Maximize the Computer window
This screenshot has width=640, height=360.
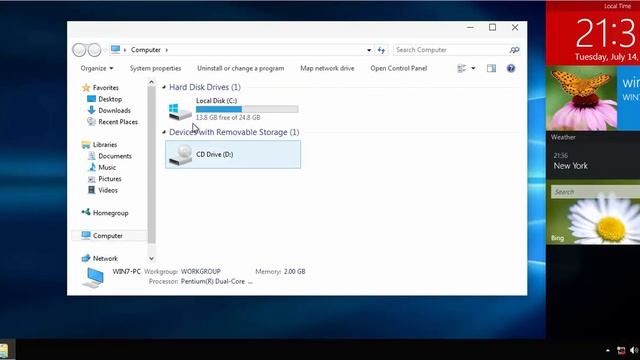pyautogui.click(x=493, y=27)
